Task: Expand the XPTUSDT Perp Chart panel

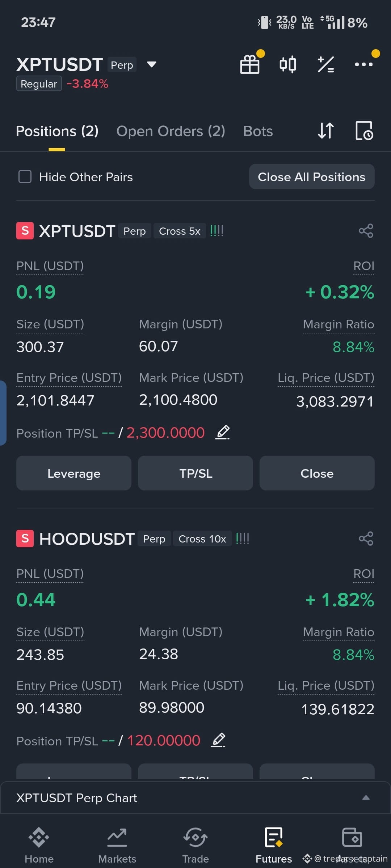Action: [366, 797]
